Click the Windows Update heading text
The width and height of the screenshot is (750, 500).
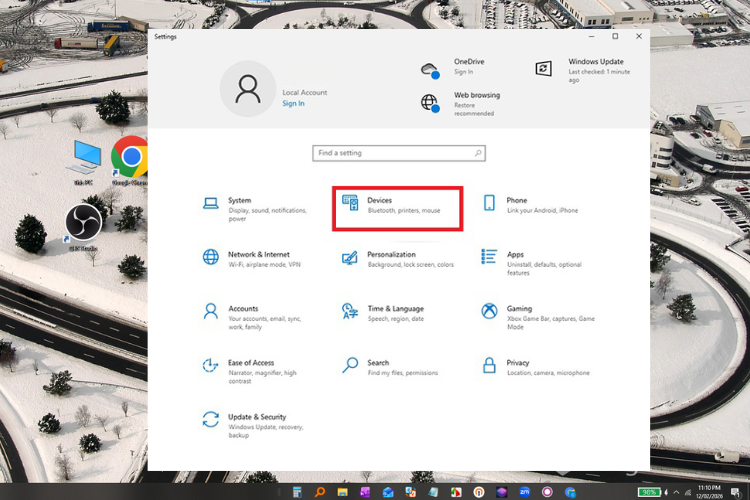pos(596,62)
